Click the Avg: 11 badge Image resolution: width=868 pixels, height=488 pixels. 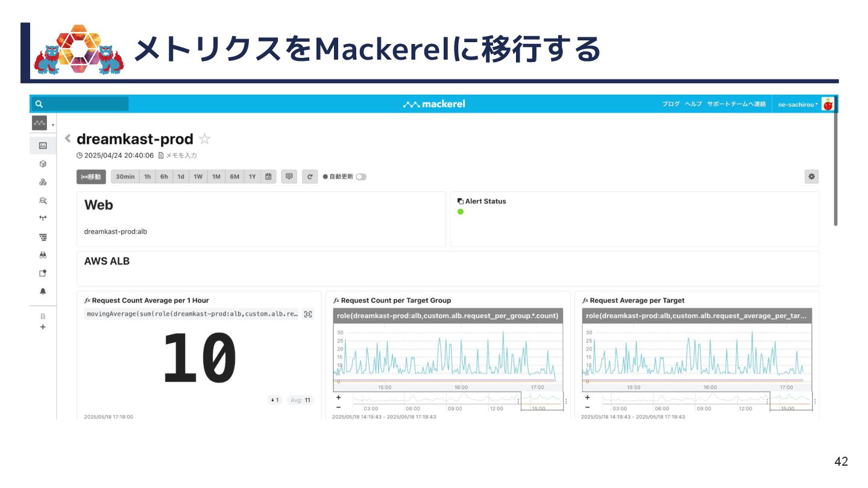point(300,400)
